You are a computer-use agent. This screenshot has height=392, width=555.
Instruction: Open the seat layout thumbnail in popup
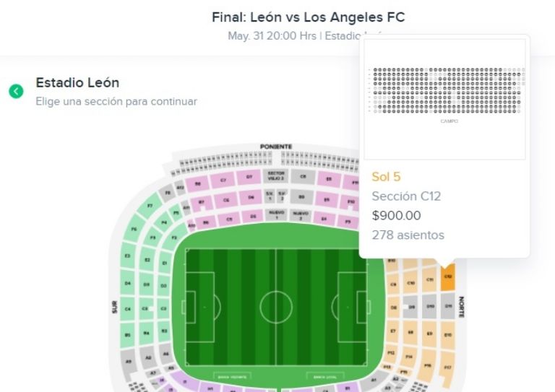444,98
